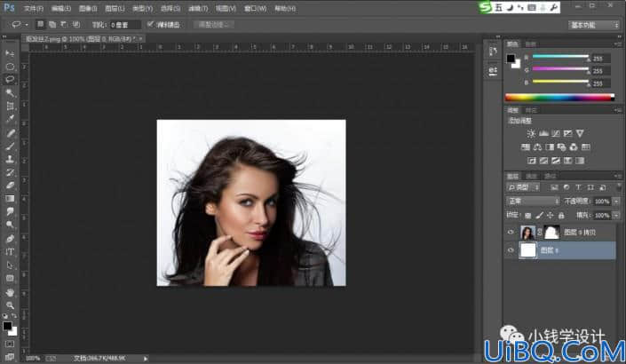Add a Black & White adjustment
Screen dimensions: 626x364
point(550,146)
